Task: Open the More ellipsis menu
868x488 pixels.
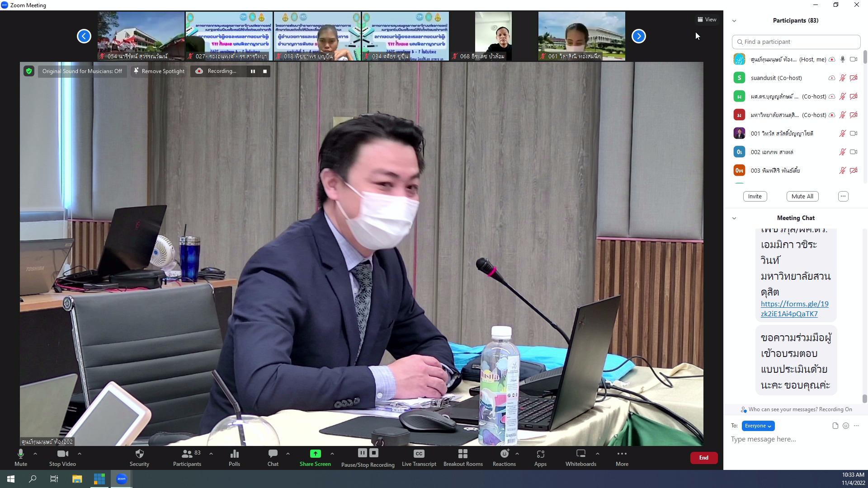Action: [x=622, y=454]
